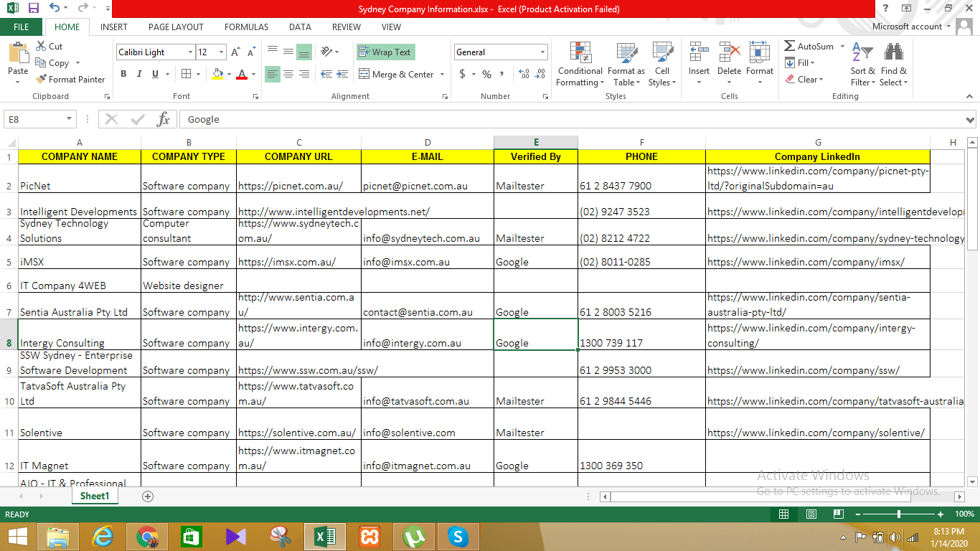Click the Find & Select icon
Image resolution: width=980 pixels, height=551 pixels.
click(893, 65)
